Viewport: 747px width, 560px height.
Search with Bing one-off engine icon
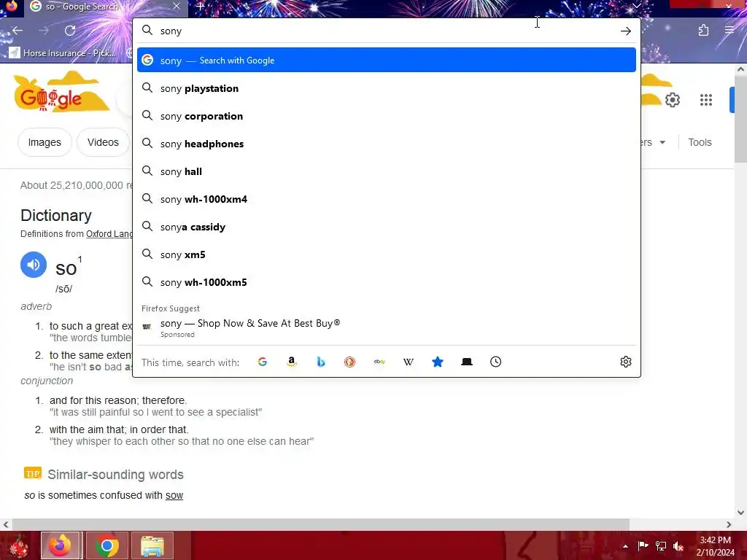click(x=321, y=362)
